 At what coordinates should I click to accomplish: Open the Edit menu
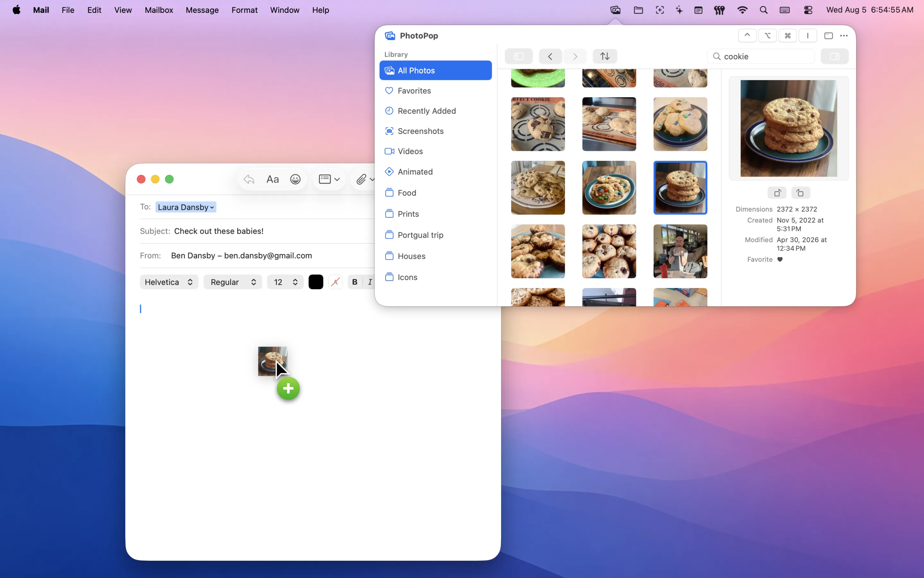click(x=94, y=10)
